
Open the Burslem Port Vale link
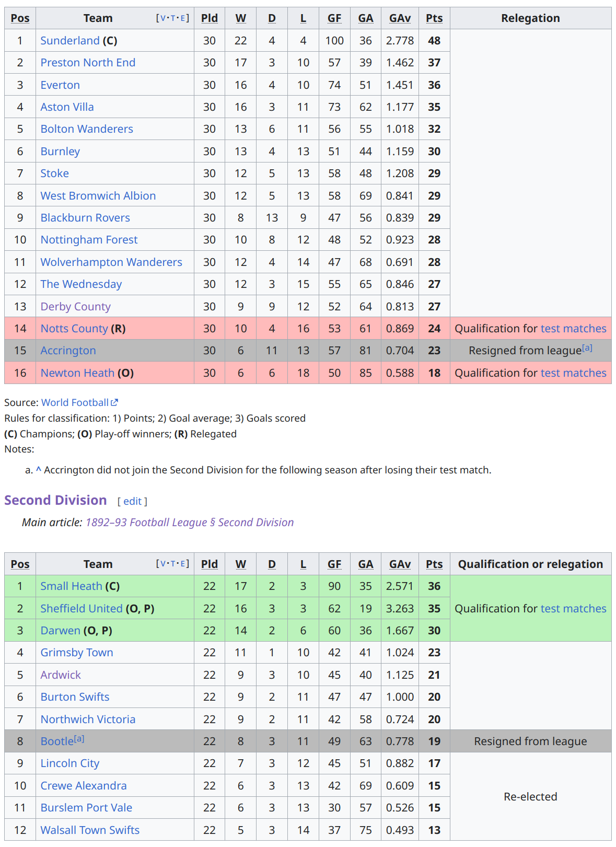point(86,808)
